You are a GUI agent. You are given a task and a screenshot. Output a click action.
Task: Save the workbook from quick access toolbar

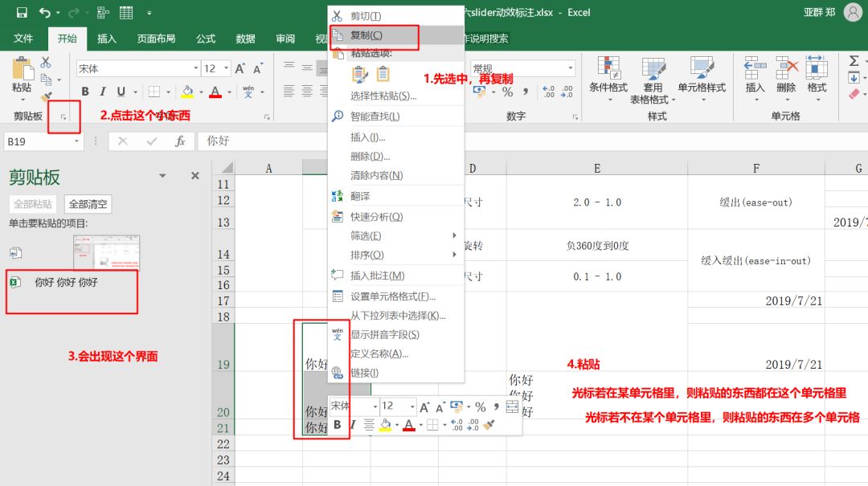[22, 12]
